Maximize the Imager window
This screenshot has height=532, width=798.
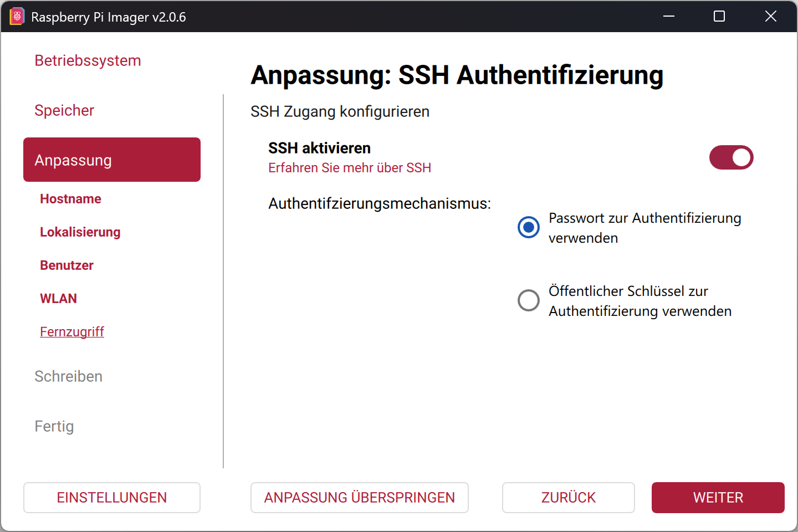click(719, 17)
